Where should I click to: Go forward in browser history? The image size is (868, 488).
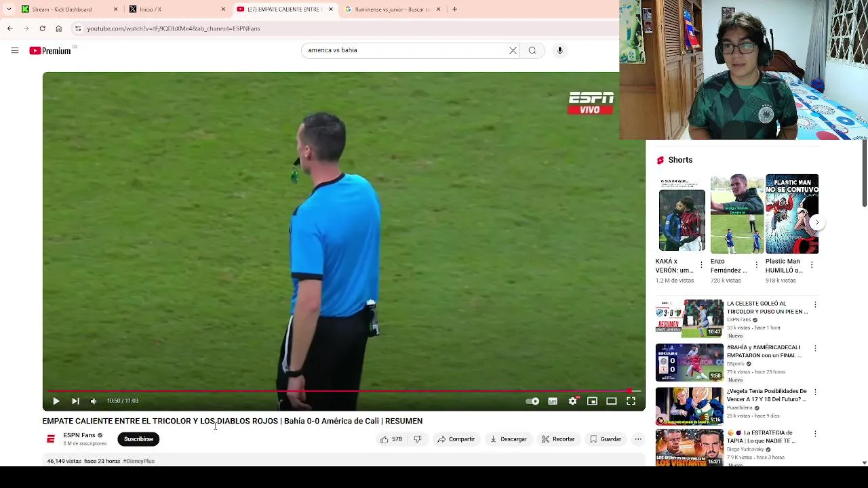click(26, 28)
